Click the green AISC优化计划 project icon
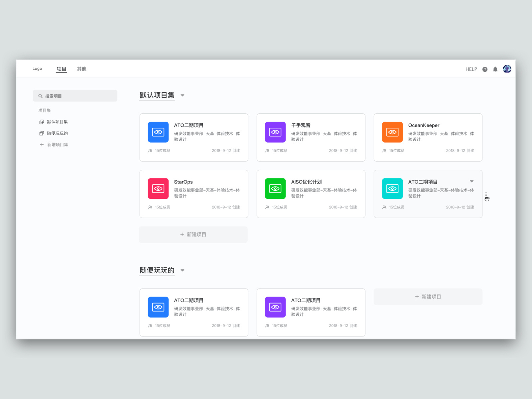The image size is (532, 399). [275, 189]
